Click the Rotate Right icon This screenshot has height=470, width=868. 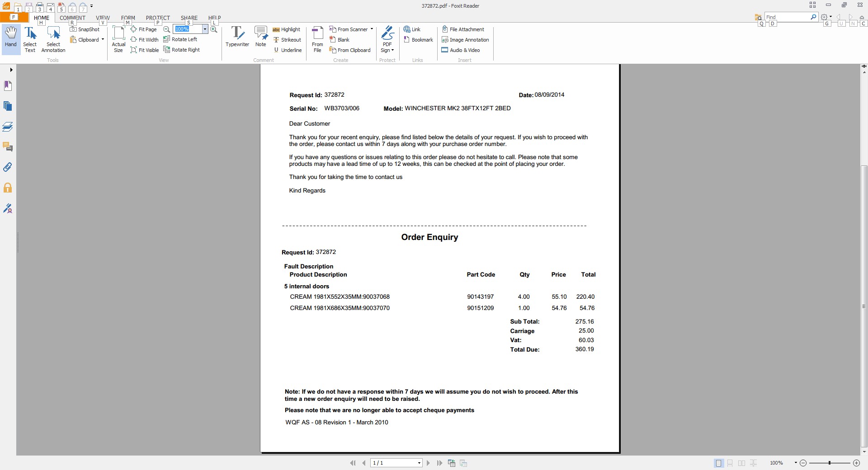click(182, 50)
